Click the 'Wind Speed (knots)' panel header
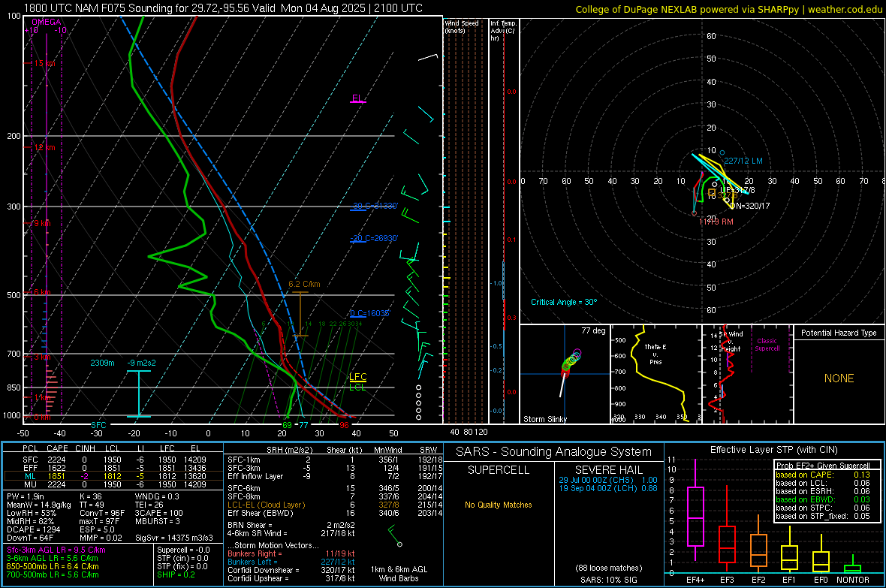 (x=461, y=26)
